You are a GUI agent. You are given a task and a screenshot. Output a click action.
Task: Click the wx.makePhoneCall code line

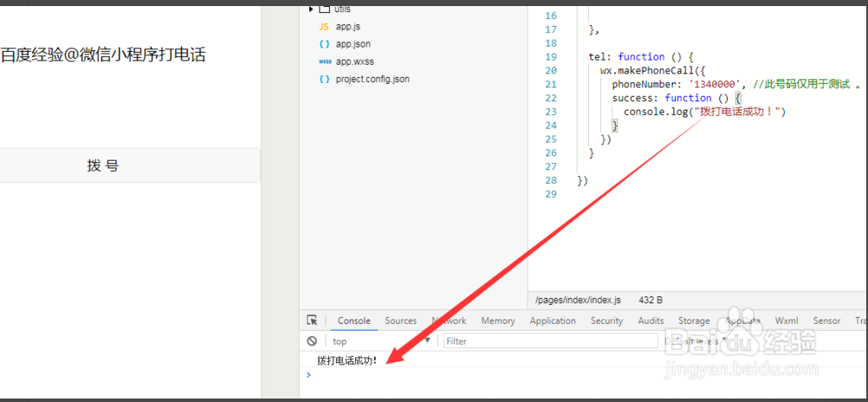point(652,70)
